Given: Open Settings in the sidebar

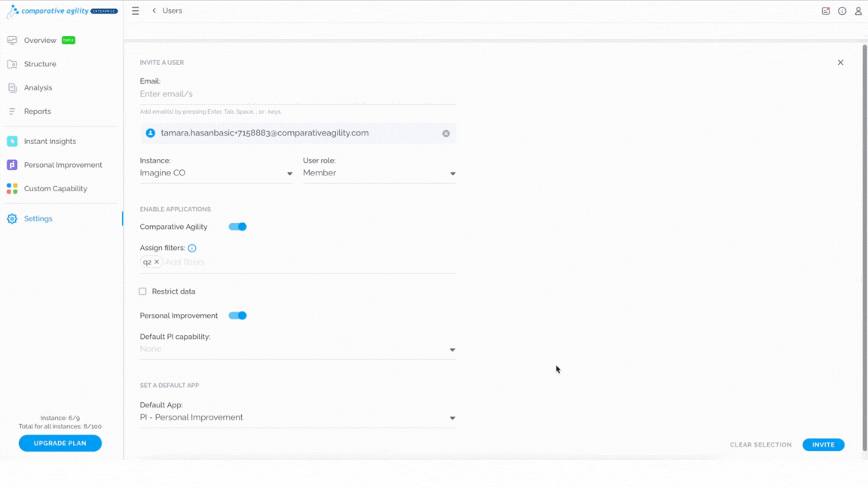Looking at the screenshot, I should pos(38,218).
